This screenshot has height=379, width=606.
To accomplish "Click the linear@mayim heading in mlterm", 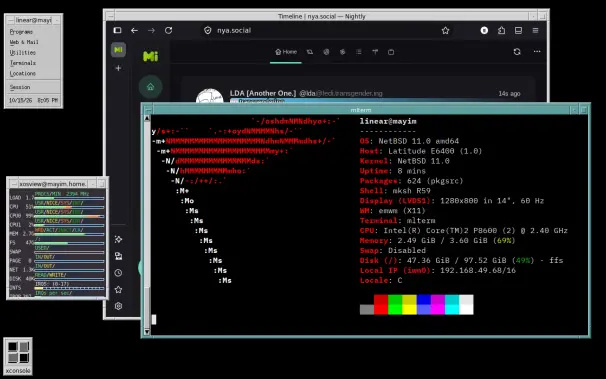I will click(x=388, y=121).
